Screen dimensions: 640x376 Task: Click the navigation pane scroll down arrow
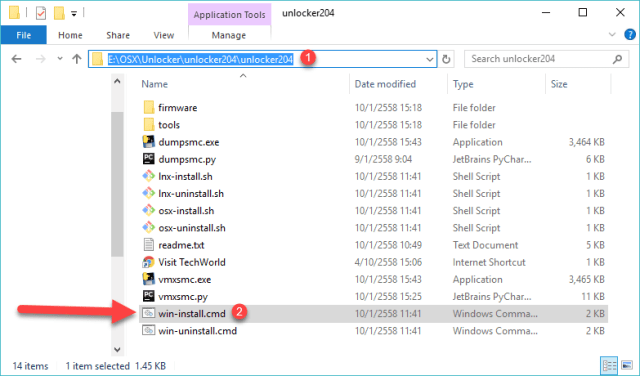click(117, 349)
